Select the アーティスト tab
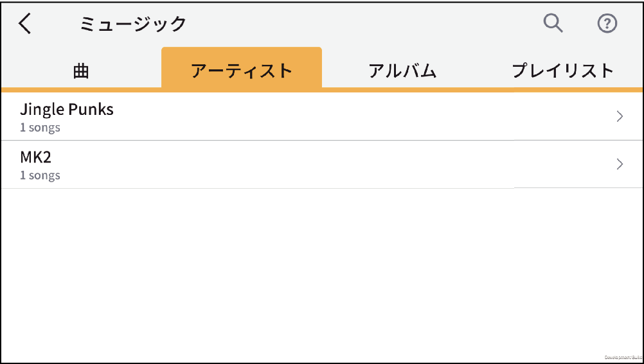The image size is (644, 364). click(x=242, y=69)
